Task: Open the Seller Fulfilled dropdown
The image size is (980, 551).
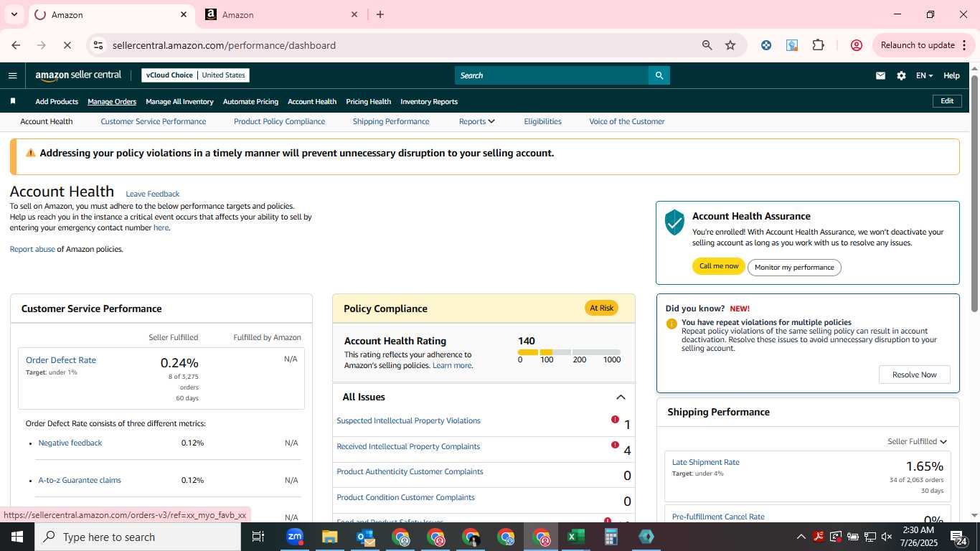Action: click(x=917, y=441)
